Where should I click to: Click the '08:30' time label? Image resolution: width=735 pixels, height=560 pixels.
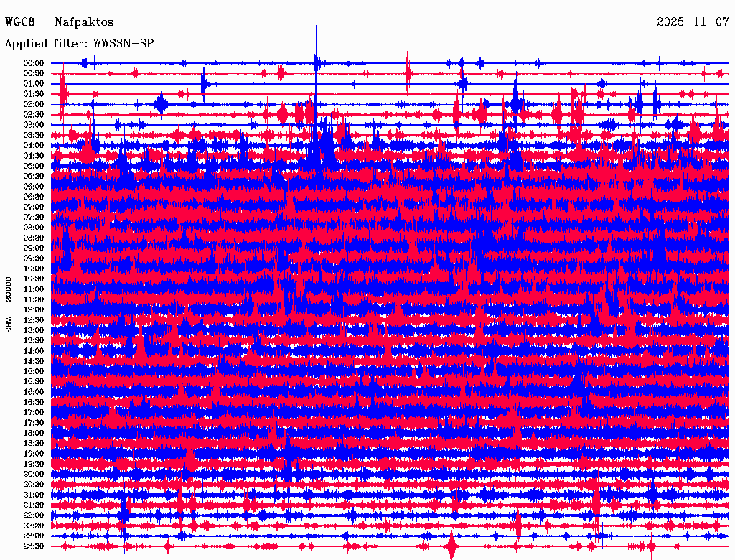(x=34, y=238)
